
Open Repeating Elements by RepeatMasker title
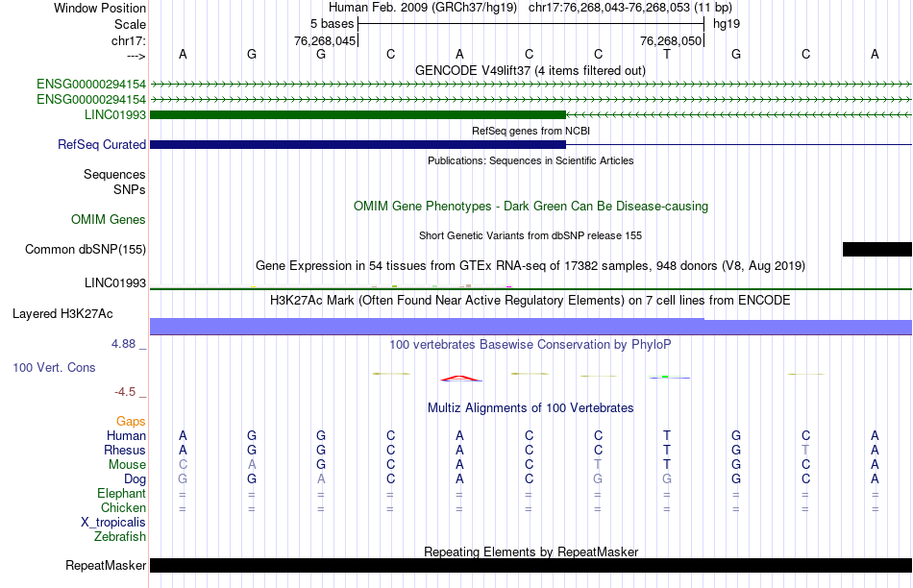531,551
